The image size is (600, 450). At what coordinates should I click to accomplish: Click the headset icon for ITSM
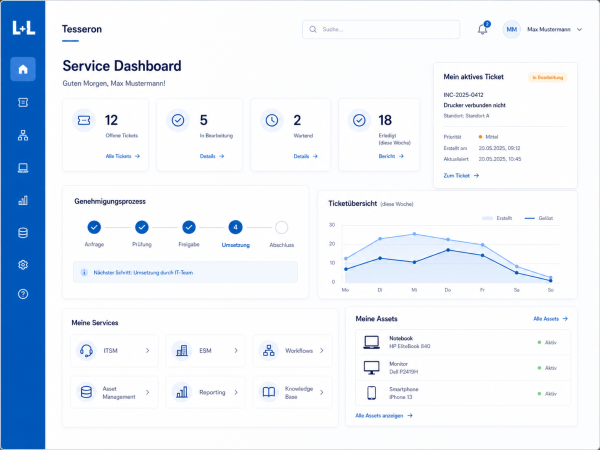(86, 351)
